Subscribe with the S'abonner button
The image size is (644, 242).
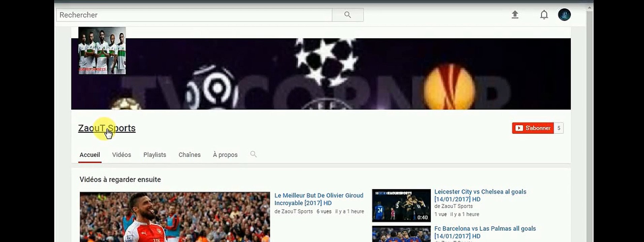[533, 128]
